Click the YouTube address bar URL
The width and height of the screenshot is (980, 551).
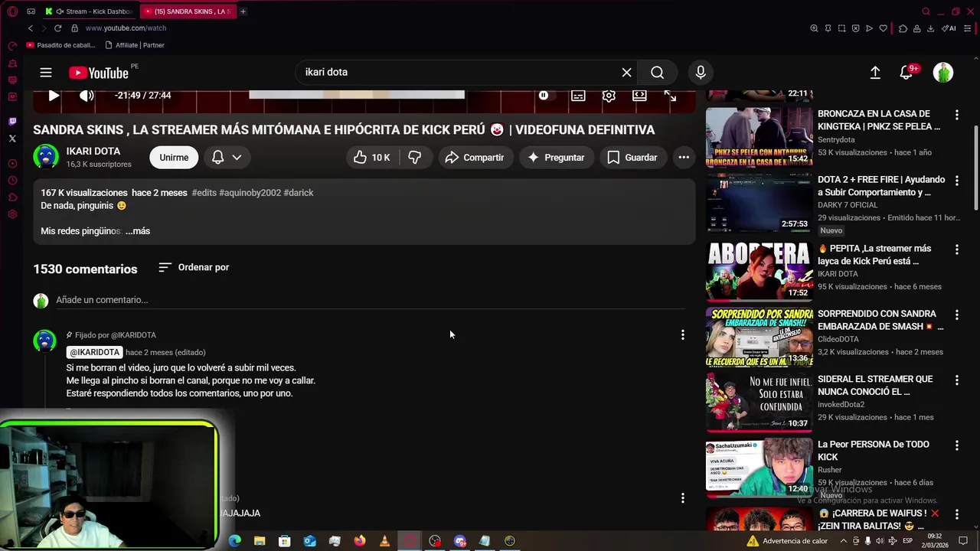tap(126, 28)
